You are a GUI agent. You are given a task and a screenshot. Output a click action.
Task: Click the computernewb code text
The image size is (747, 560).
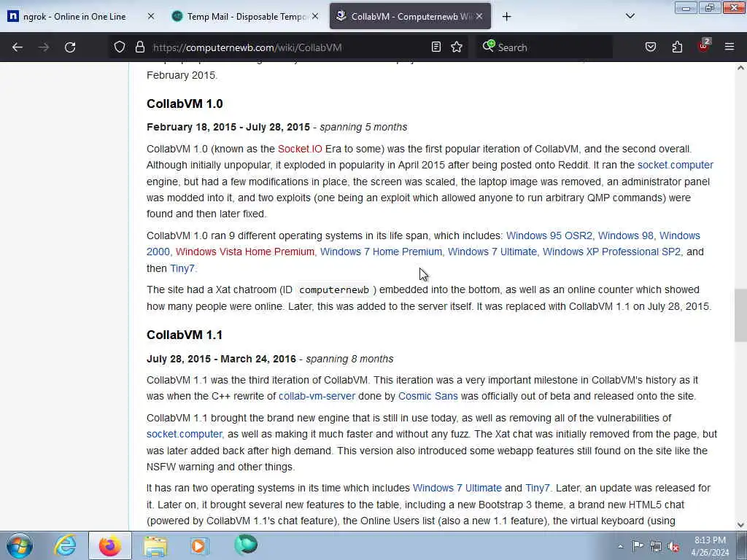click(x=334, y=290)
